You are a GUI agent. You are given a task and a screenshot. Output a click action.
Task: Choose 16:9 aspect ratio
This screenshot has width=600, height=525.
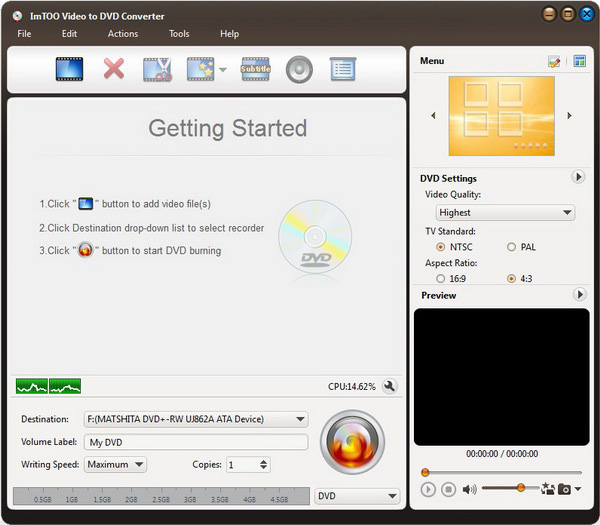(x=441, y=279)
